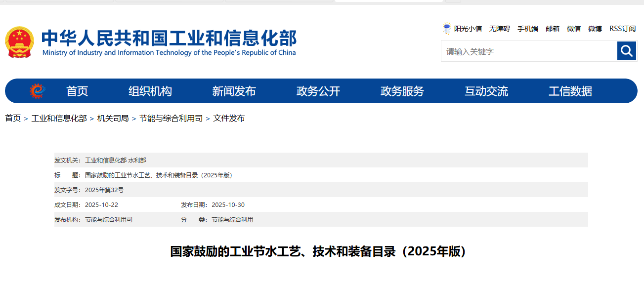This screenshot has width=644, height=285.
Task: Click the magnifying glass search icon
Action: tap(627, 51)
